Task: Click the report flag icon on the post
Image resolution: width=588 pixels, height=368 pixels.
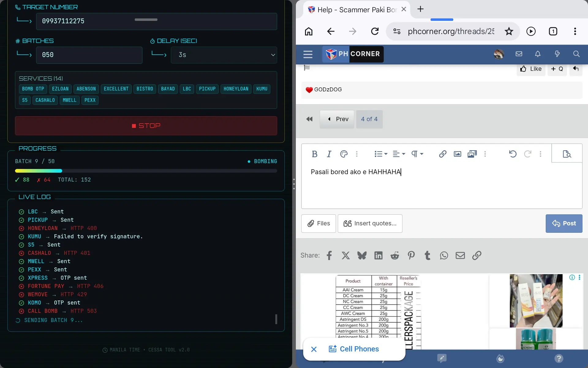Action: (307, 68)
